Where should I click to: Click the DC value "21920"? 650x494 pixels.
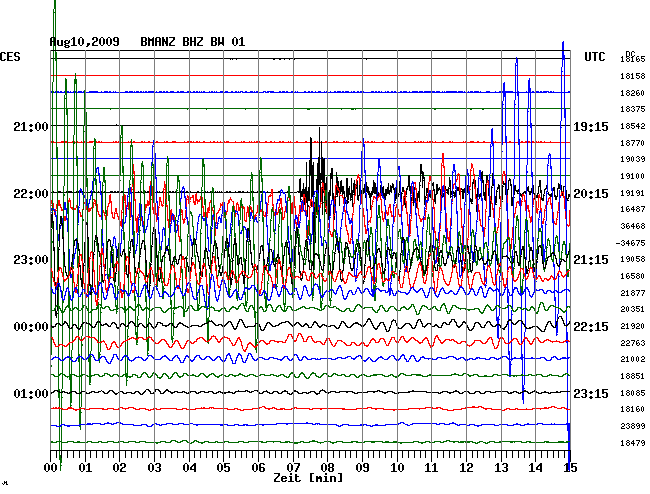(x=633, y=326)
